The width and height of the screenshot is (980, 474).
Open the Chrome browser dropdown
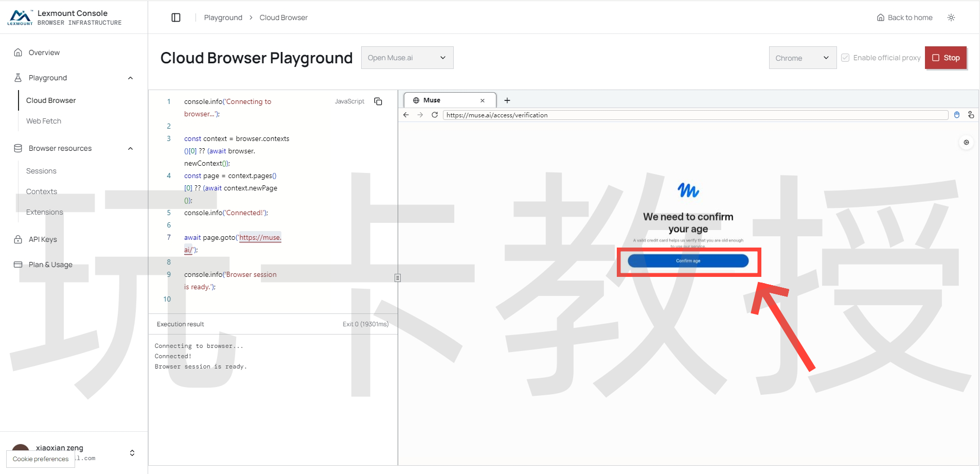point(803,58)
